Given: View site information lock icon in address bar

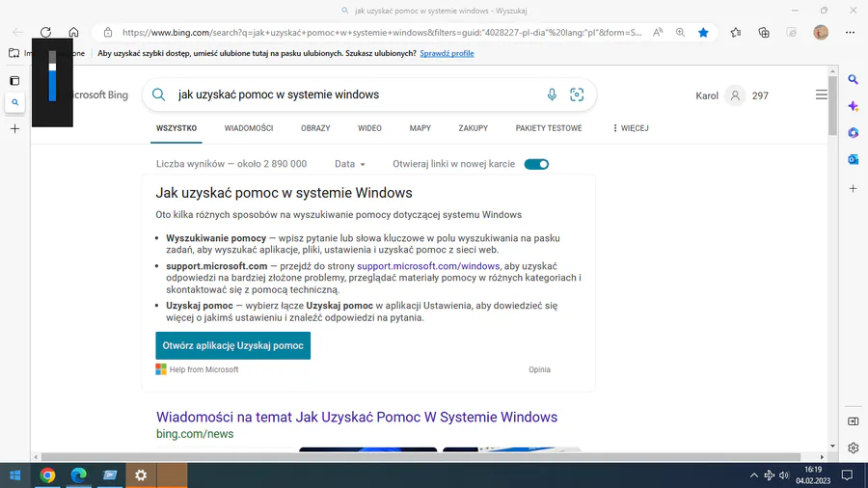Looking at the screenshot, I should click(x=108, y=33).
